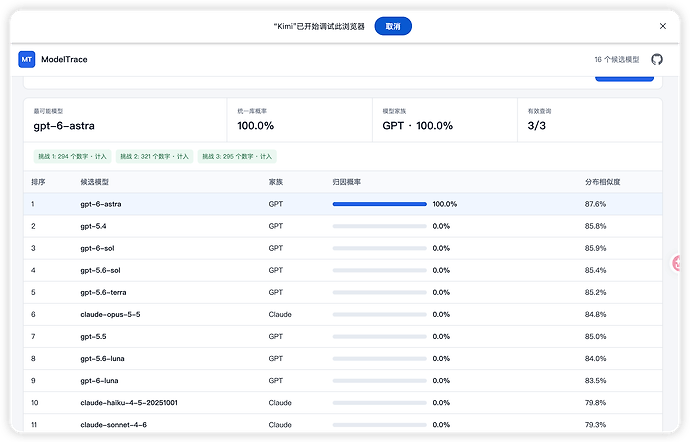The height and width of the screenshot is (442, 690).
Task: Click the ModelTrace title text
Action: coord(64,59)
